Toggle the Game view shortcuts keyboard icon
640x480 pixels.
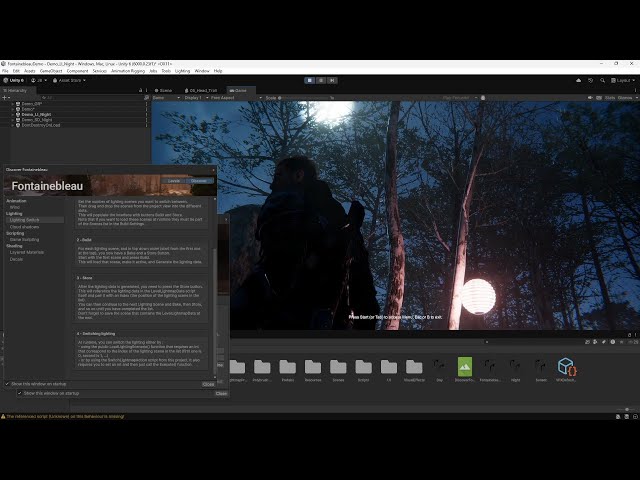pos(599,98)
